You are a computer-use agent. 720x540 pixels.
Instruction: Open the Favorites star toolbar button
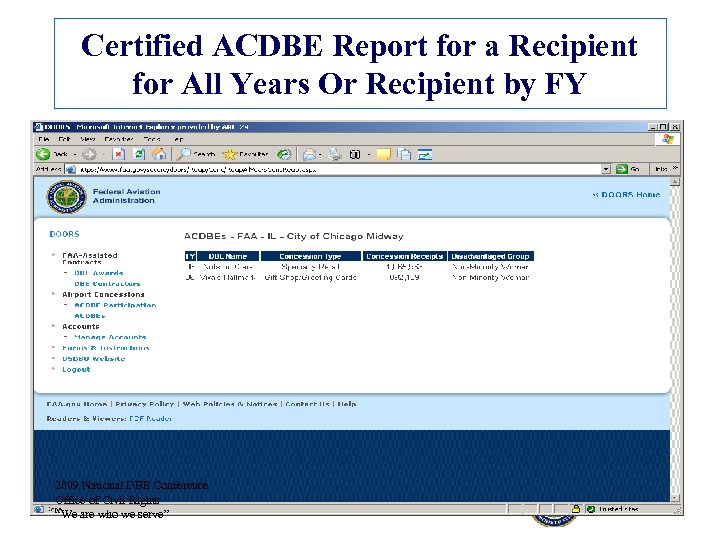pyautogui.click(x=245, y=154)
